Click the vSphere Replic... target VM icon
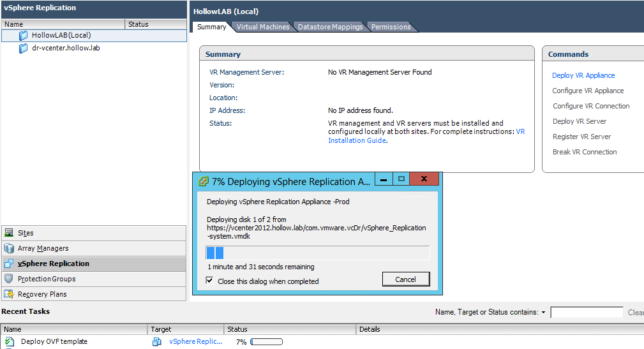The image size is (644, 349). click(x=157, y=341)
